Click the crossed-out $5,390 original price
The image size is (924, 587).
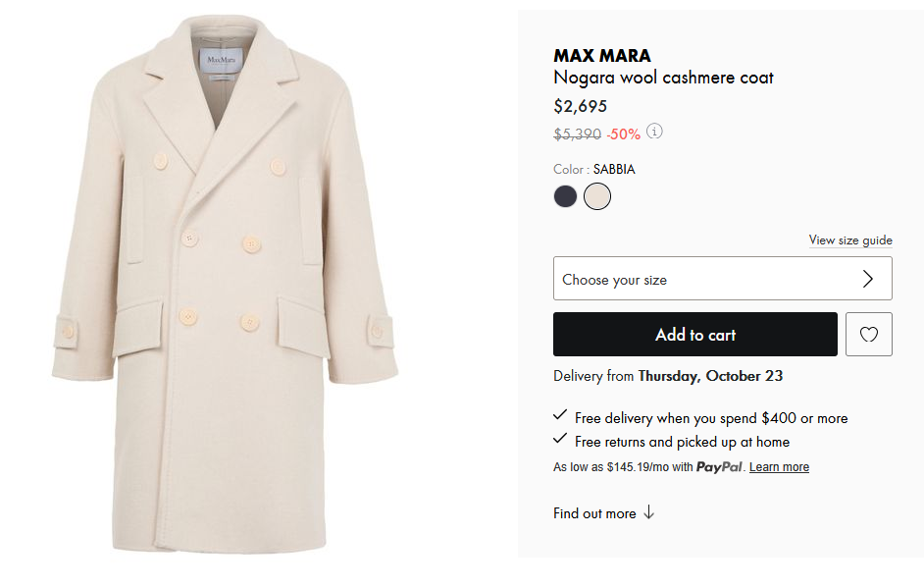point(577,133)
